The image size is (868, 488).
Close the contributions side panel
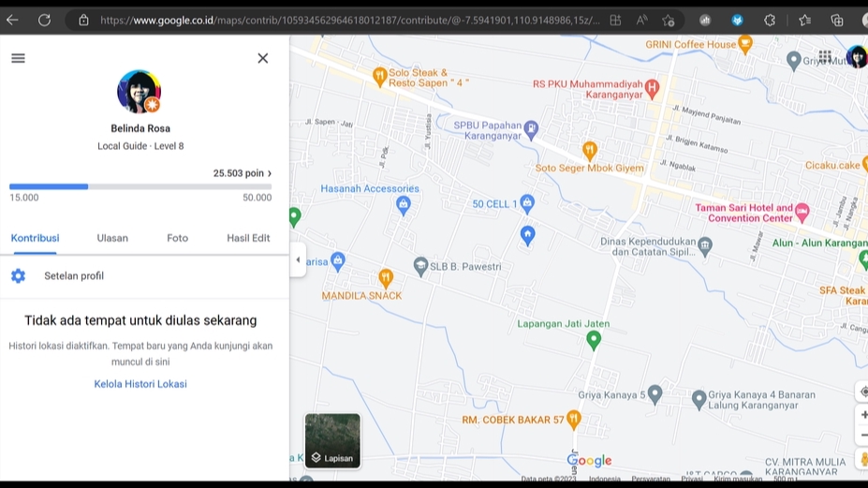(x=263, y=58)
